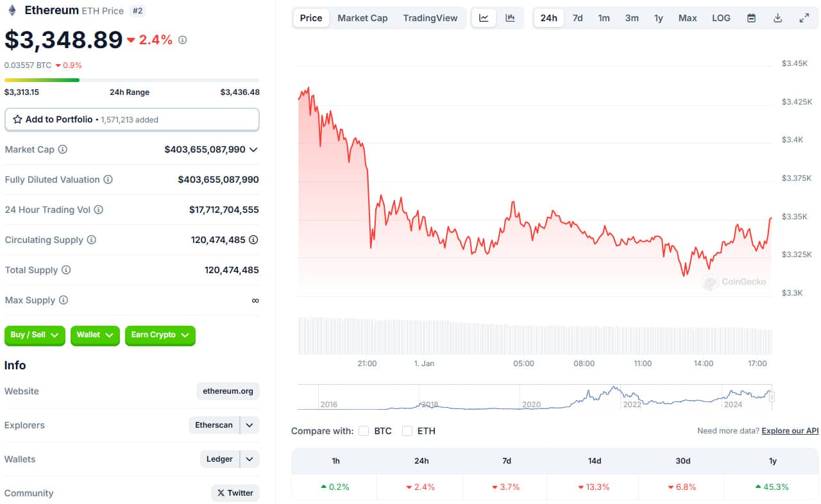Open the Etherscan explorers dropdown arrow
821x504 pixels.
pyautogui.click(x=250, y=425)
